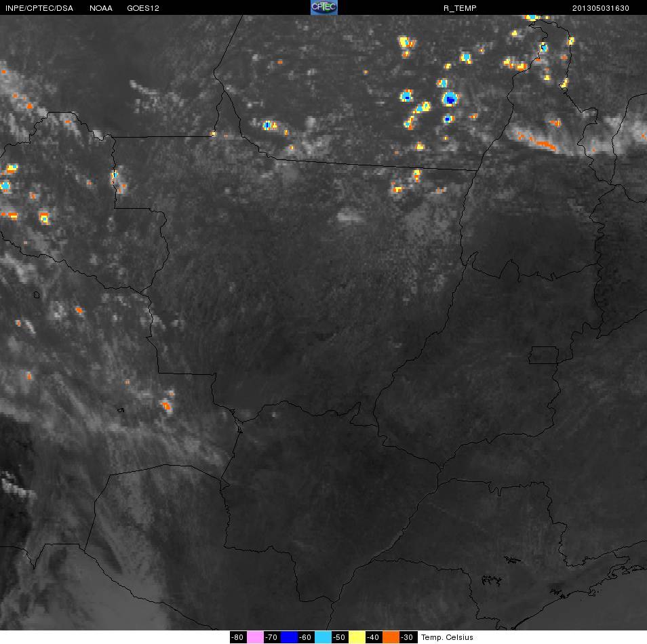Click the -70 legend value label
The image size is (647, 644).
coord(271,637)
